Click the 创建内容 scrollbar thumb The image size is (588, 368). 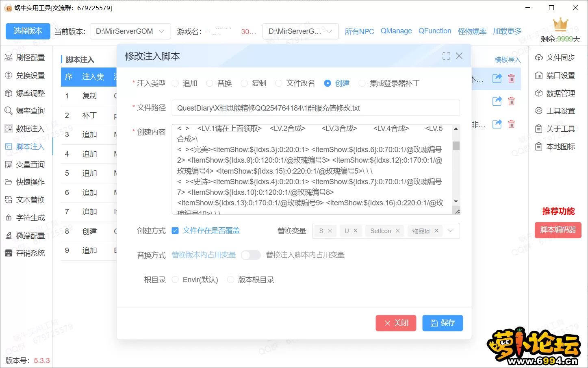pyautogui.click(x=456, y=145)
